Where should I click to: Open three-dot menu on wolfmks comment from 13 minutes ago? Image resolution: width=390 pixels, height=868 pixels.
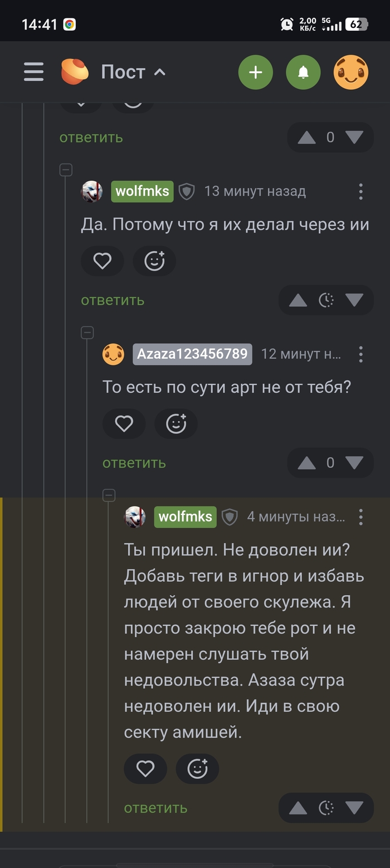pos(361,191)
